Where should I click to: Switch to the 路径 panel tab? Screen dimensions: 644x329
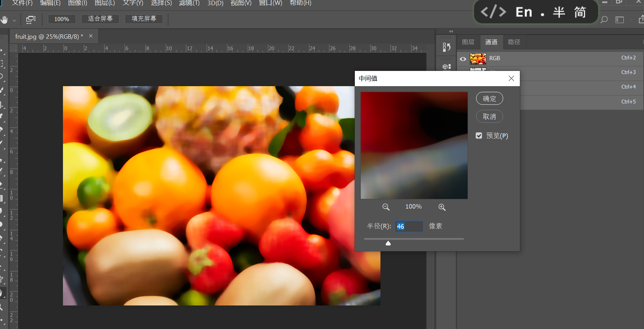point(514,42)
